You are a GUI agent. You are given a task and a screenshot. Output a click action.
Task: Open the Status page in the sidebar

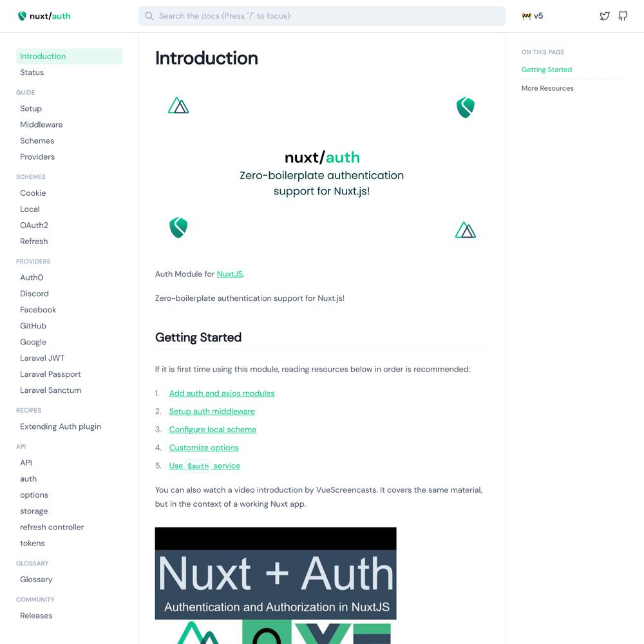(x=32, y=72)
